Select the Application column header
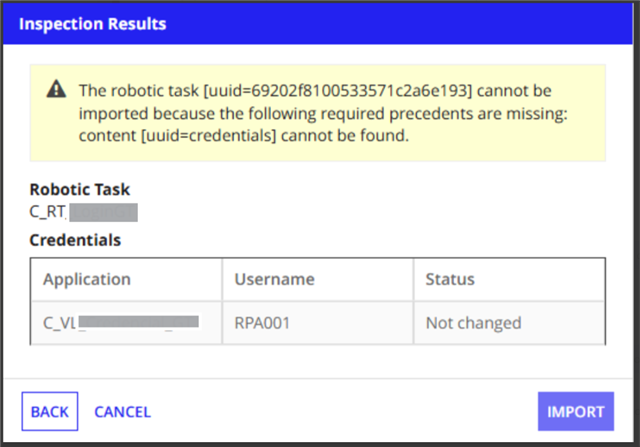The width and height of the screenshot is (640, 447). (x=87, y=279)
